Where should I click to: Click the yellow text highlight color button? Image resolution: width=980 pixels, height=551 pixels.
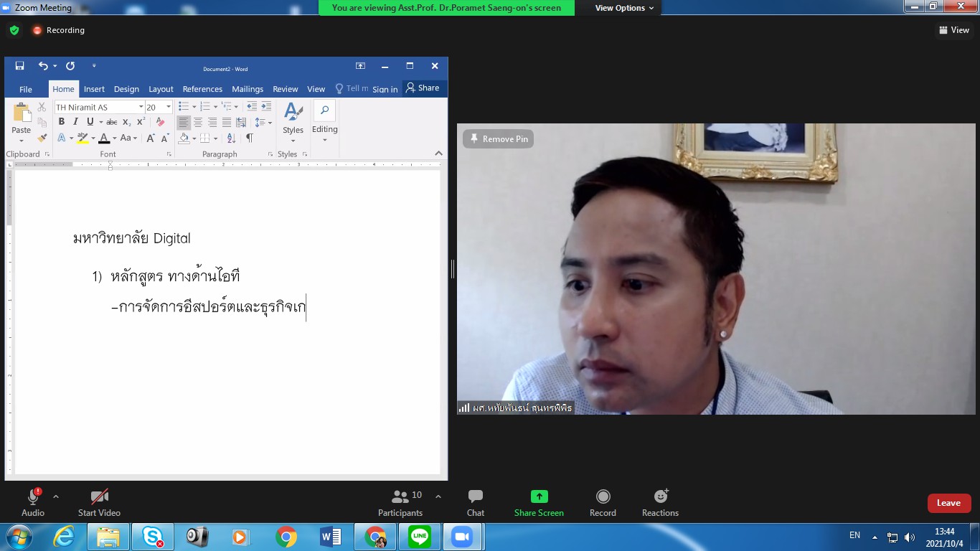pos(83,138)
